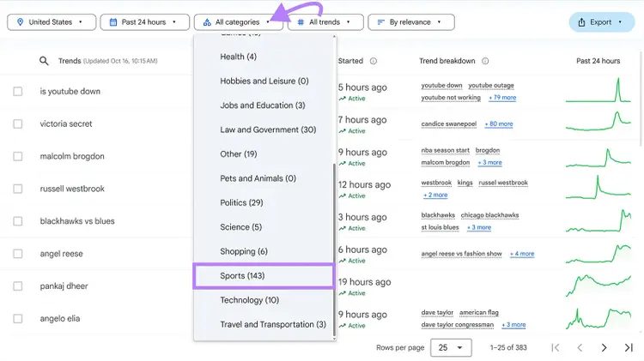Open the angel reese trend row

pos(61,254)
